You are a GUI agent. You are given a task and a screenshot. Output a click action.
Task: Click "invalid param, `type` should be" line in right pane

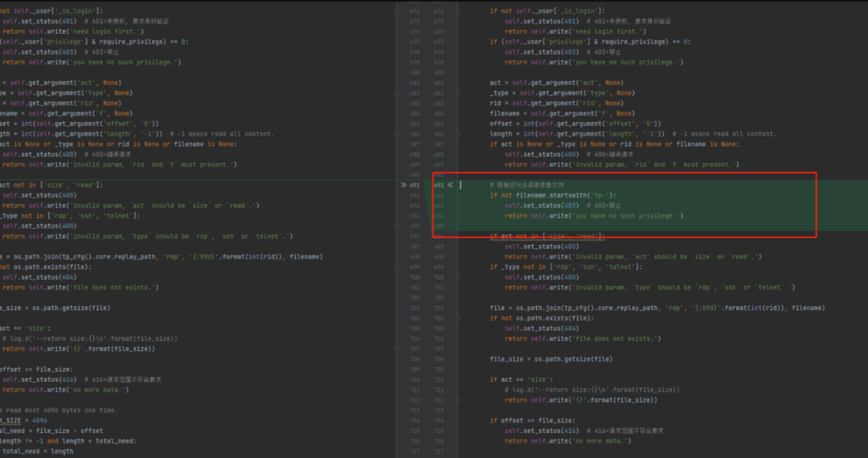650,288
